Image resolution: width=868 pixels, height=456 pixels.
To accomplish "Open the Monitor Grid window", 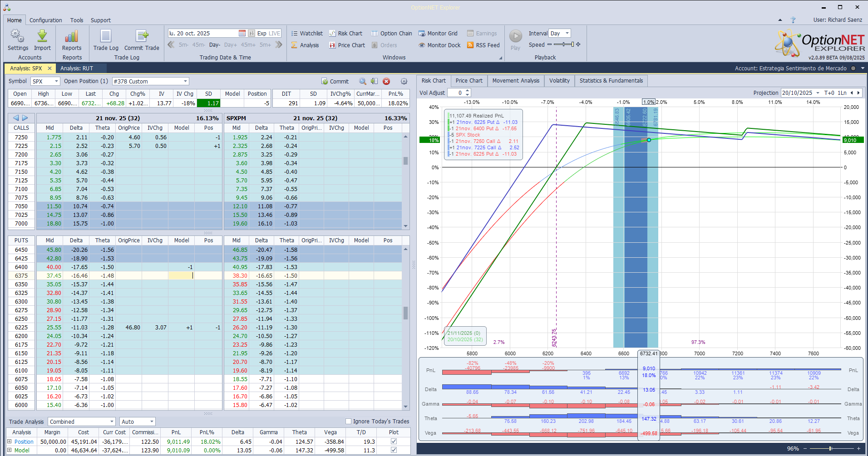I will pyautogui.click(x=438, y=33).
